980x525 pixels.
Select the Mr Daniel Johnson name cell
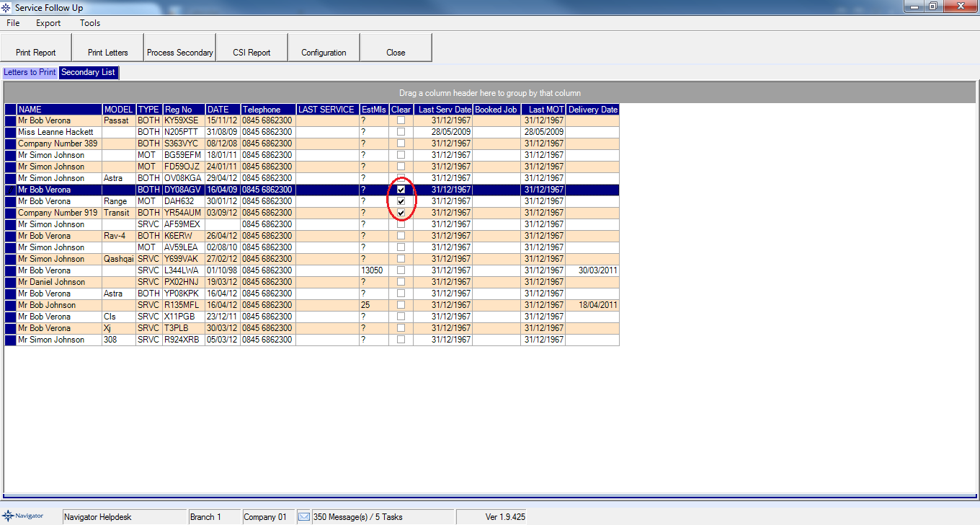[59, 282]
